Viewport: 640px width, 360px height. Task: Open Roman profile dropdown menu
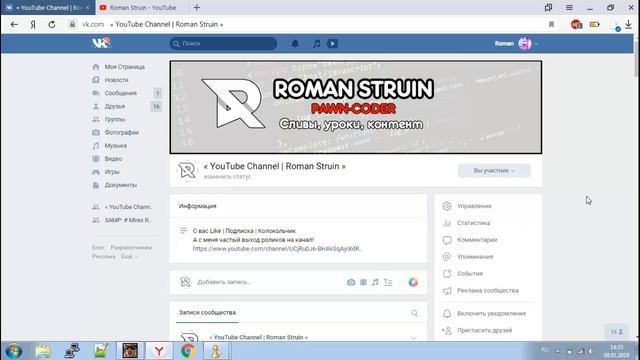(516, 44)
